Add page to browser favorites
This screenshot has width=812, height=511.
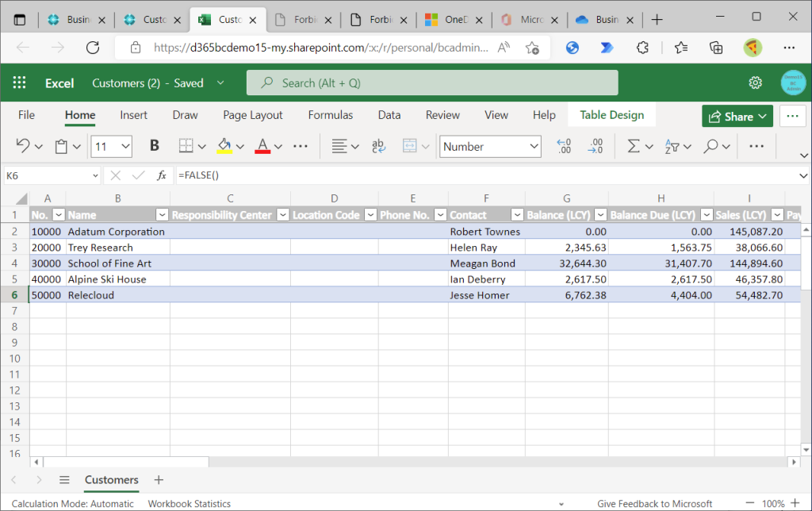[532, 48]
